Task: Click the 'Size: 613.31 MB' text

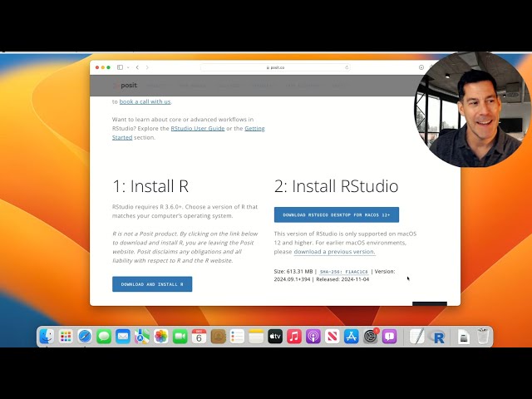Action: [x=293, y=272]
